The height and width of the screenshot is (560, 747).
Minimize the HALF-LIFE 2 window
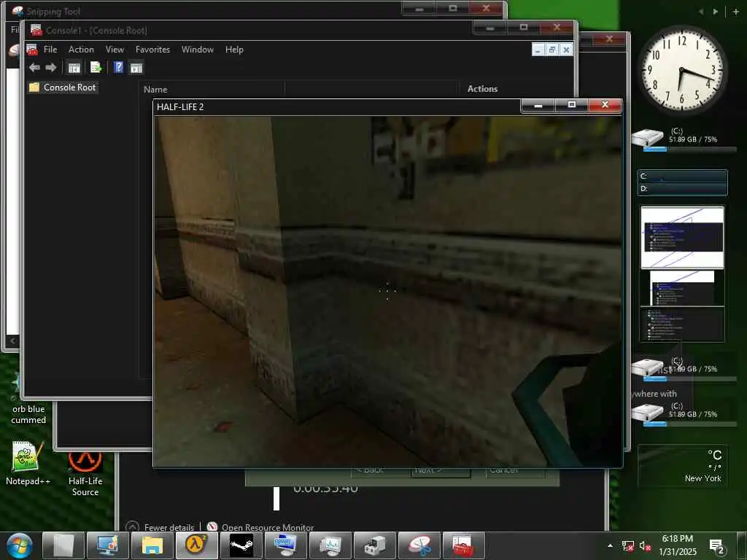(538, 105)
